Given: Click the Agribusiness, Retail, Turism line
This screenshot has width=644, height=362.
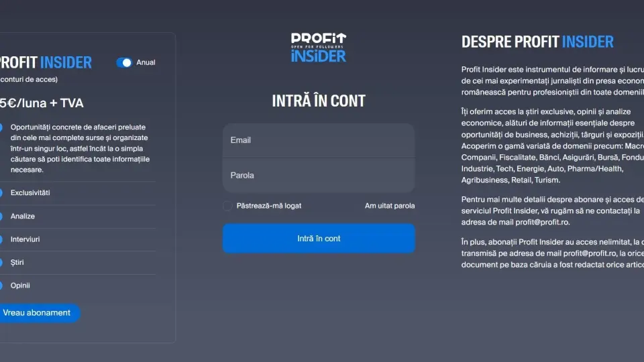Looking at the screenshot, I should (511, 180).
